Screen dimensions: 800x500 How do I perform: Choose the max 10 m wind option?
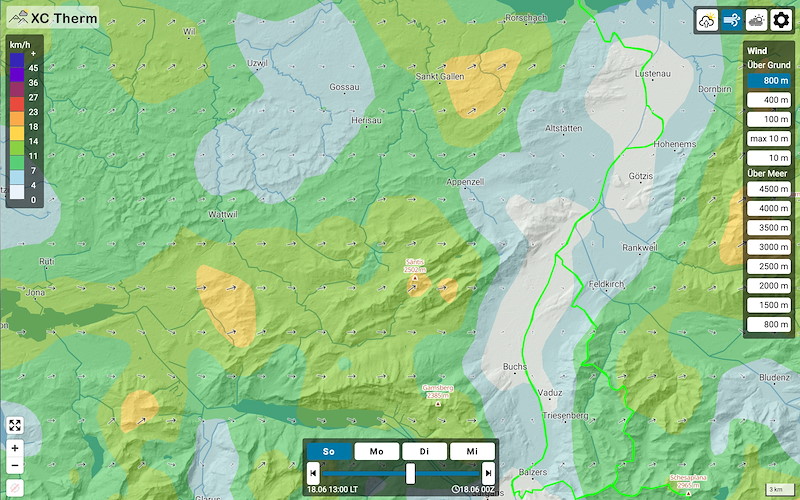coord(769,138)
